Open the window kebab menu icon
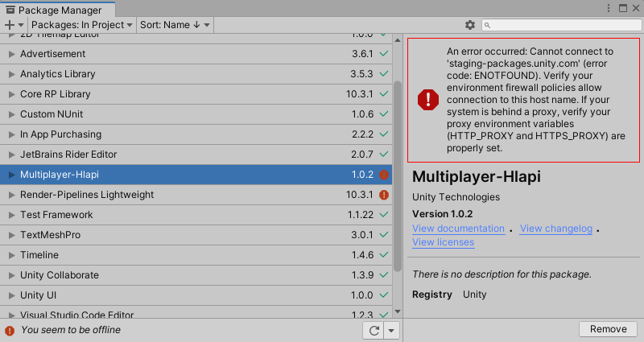 (609, 8)
